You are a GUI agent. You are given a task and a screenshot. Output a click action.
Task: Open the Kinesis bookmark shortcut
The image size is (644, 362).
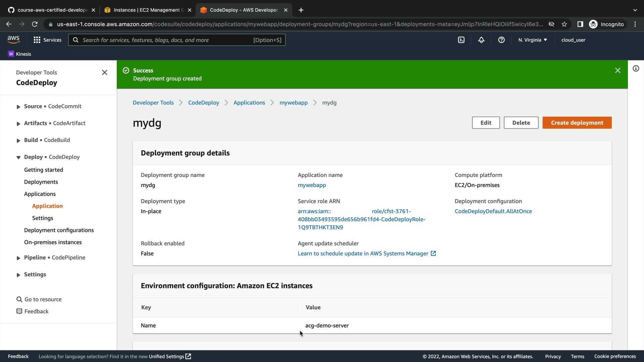pyautogui.click(x=19, y=54)
